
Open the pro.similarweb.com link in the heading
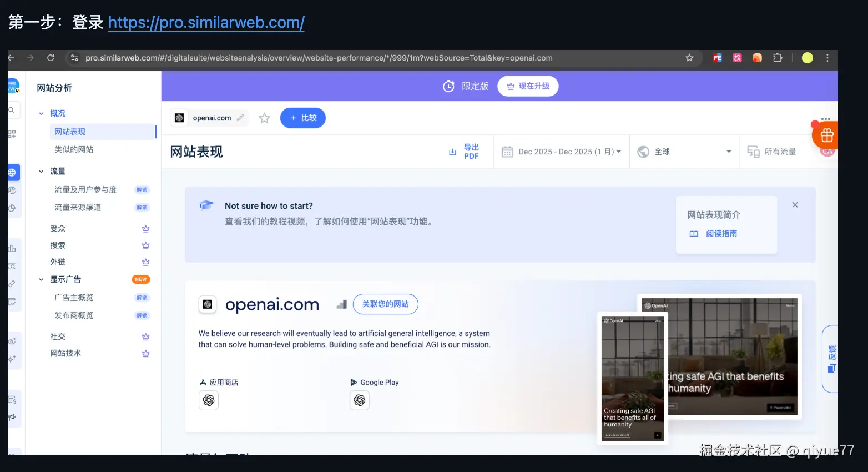[x=206, y=22]
